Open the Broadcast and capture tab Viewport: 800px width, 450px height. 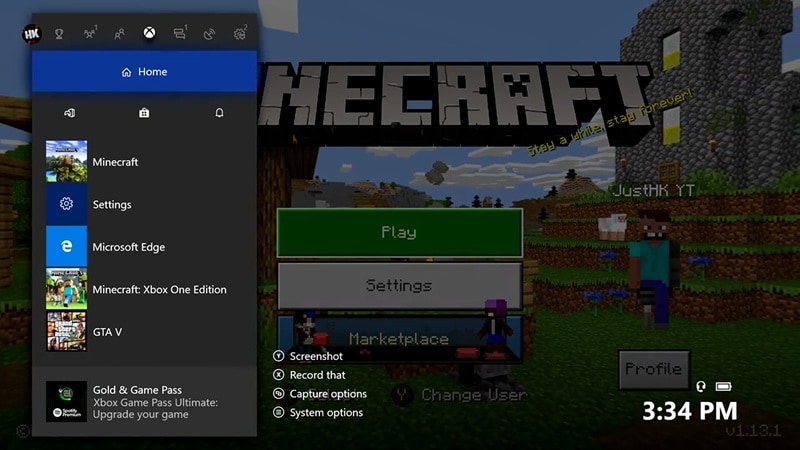click(x=209, y=34)
